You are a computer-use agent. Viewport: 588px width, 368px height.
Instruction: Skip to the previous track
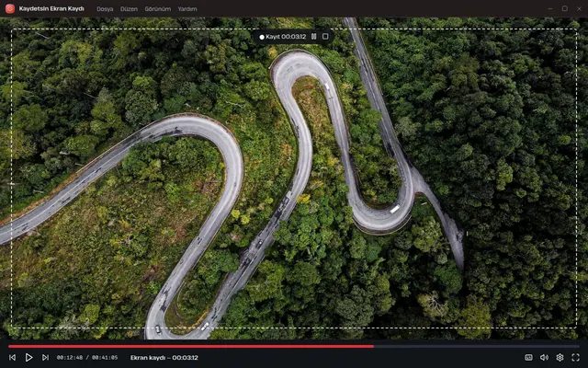(12, 358)
